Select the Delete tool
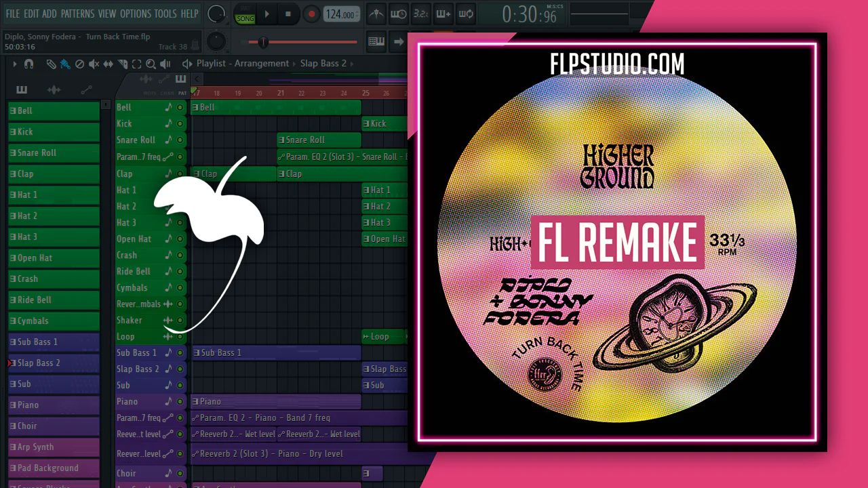The height and width of the screenshot is (488, 868). tap(79, 64)
